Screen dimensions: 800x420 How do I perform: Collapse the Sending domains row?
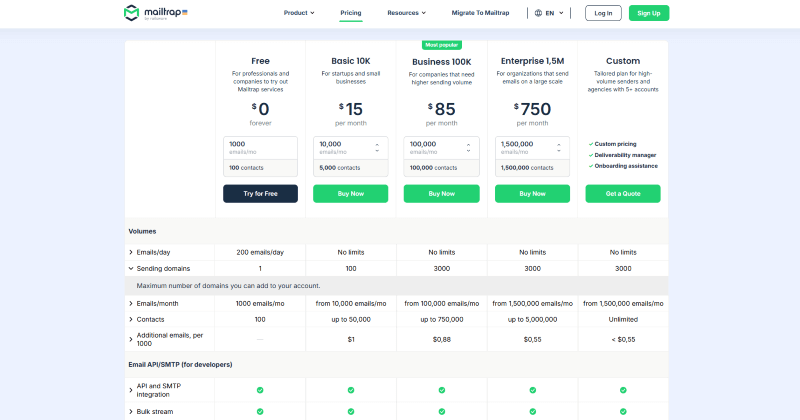click(x=131, y=268)
